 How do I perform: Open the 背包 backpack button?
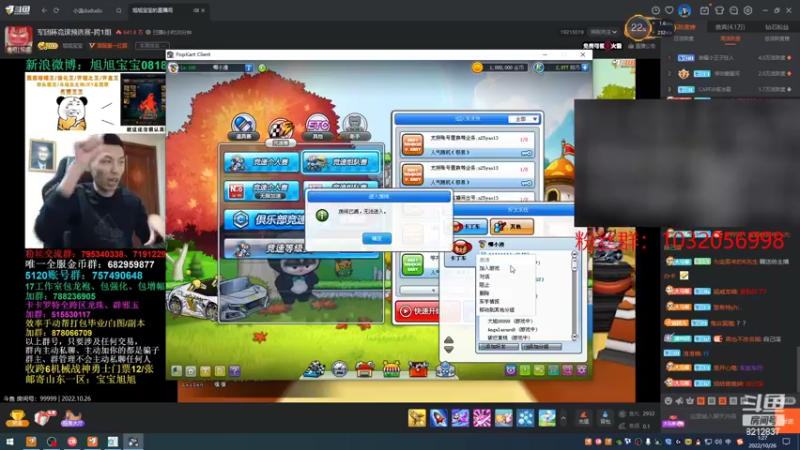click(605, 418)
